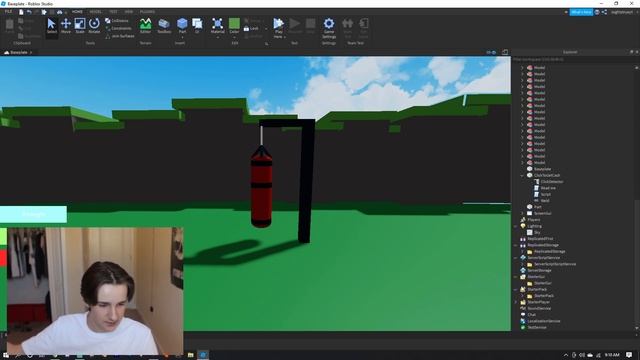Select the Lighting service in Explorer
This screenshot has height=360, width=640.
(x=534, y=226)
